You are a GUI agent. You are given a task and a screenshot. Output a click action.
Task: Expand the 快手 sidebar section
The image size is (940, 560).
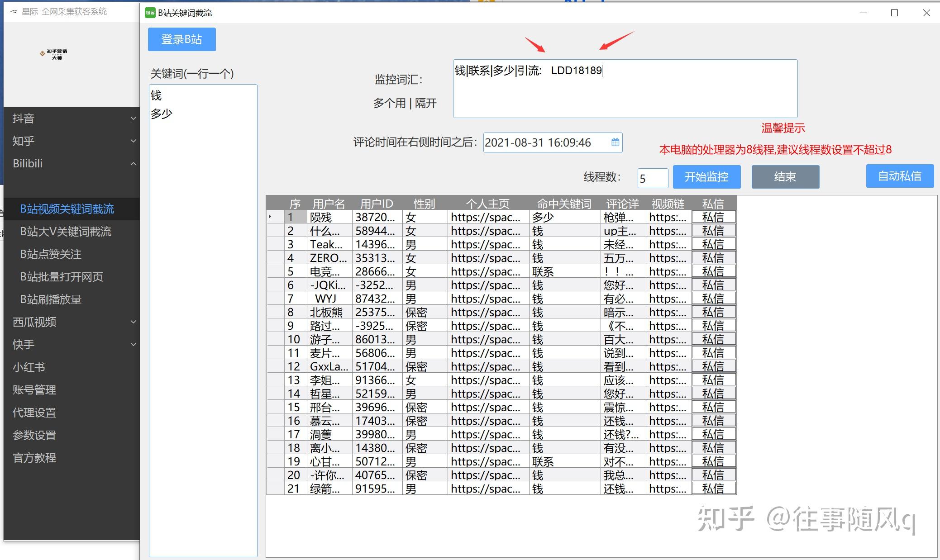[x=133, y=345]
